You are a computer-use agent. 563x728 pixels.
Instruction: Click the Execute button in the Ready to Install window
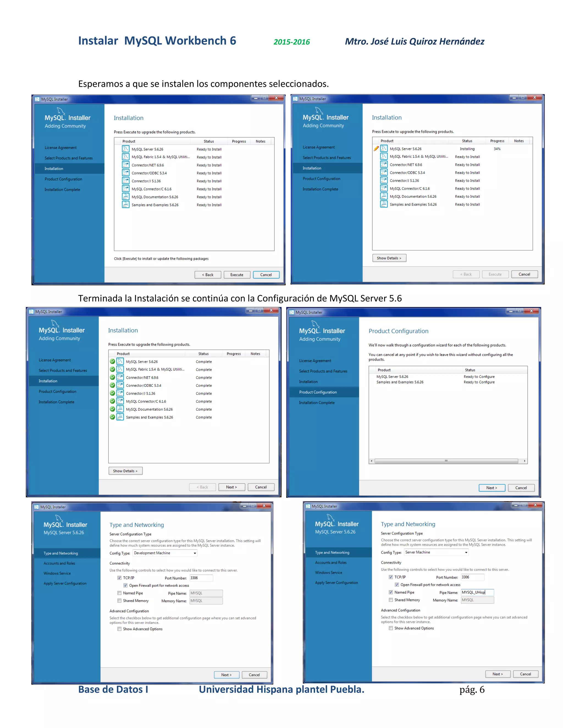point(237,275)
